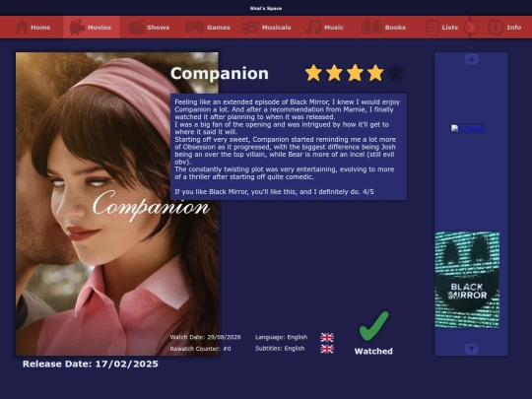Click the Companion title heading
Screen dimensions: 532x399
(220, 74)
